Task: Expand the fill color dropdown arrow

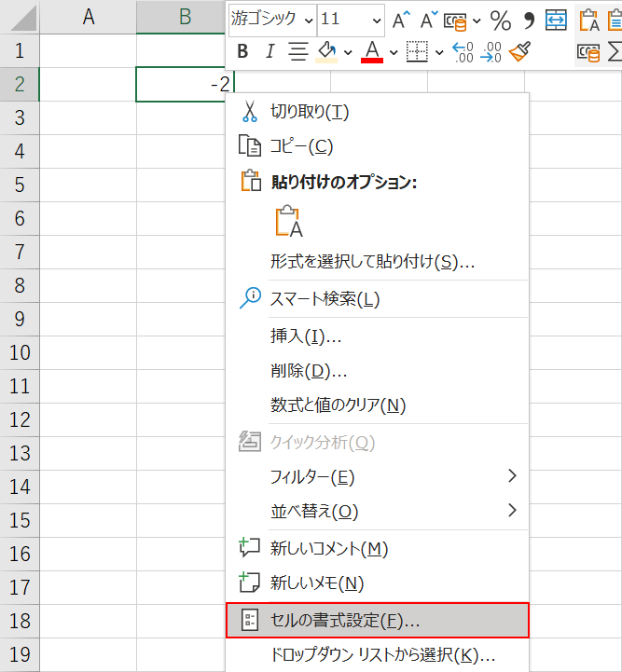Action: (x=349, y=52)
